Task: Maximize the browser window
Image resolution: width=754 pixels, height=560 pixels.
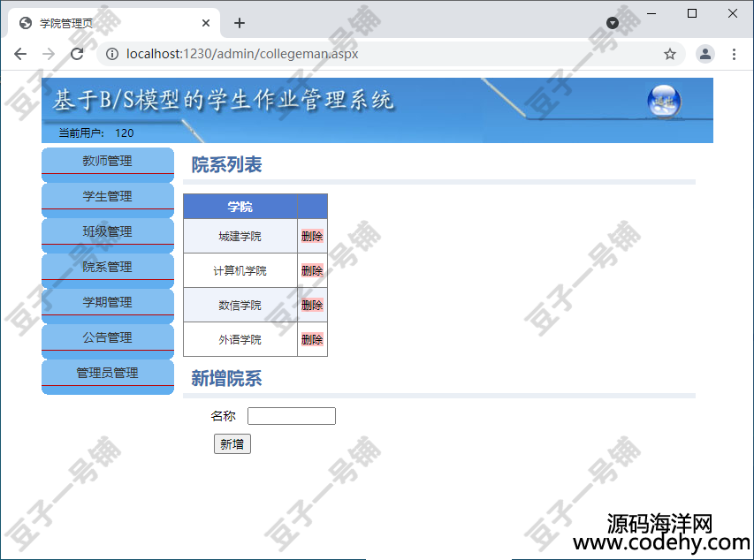Action: click(x=692, y=13)
